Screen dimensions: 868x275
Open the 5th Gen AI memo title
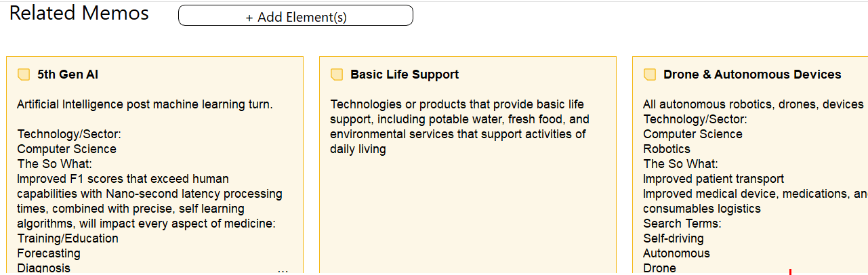tap(68, 75)
